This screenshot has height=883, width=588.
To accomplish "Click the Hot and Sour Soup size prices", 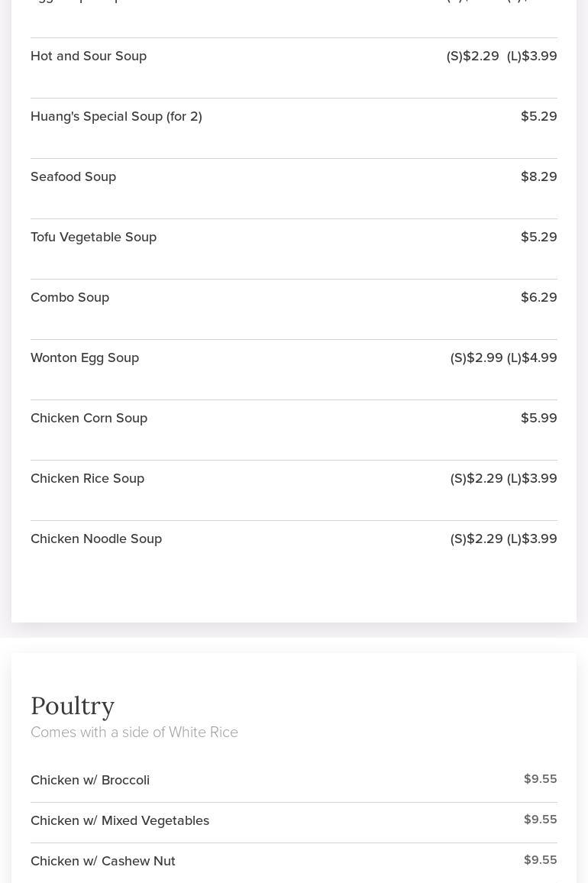I will [x=502, y=56].
